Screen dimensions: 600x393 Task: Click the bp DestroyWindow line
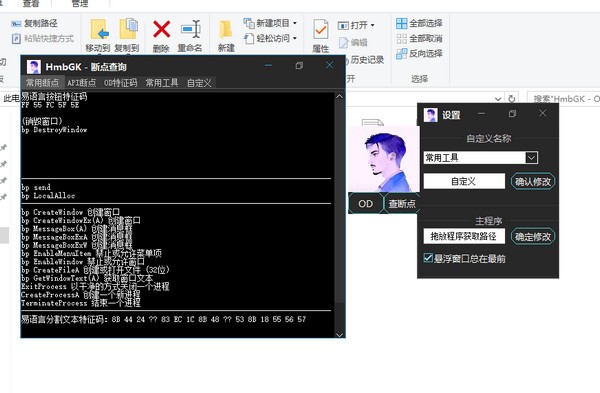tap(54, 130)
